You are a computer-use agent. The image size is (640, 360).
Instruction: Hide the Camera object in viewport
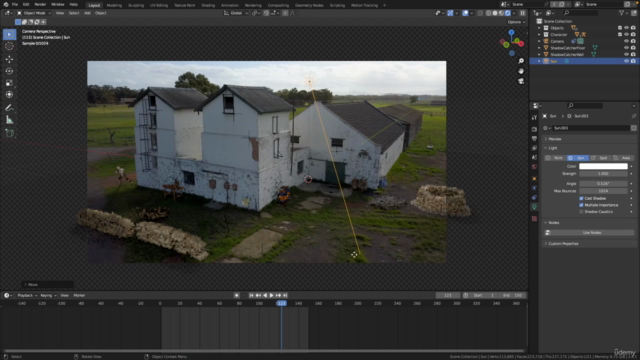[627, 41]
